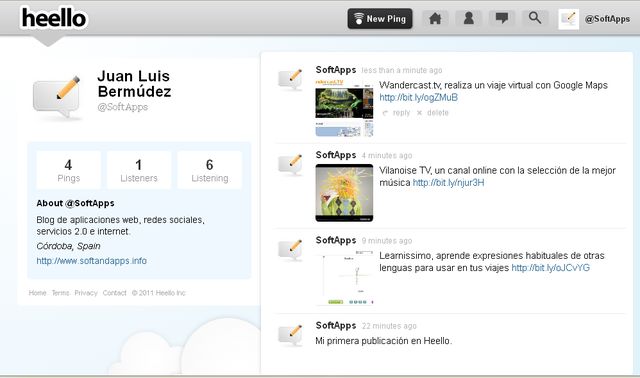Click the @SoftApps handle under the name
The height and width of the screenshot is (378, 640).
122,107
